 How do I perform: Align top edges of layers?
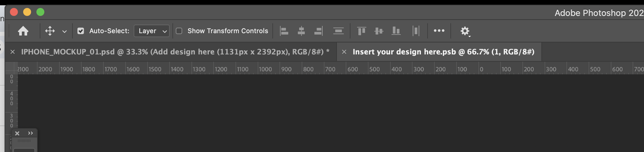[361, 31]
